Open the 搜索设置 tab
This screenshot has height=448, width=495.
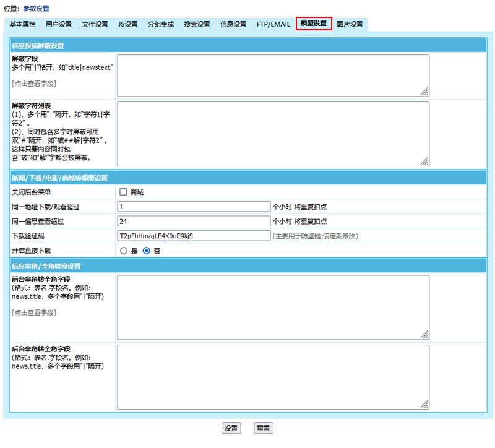coord(197,24)
